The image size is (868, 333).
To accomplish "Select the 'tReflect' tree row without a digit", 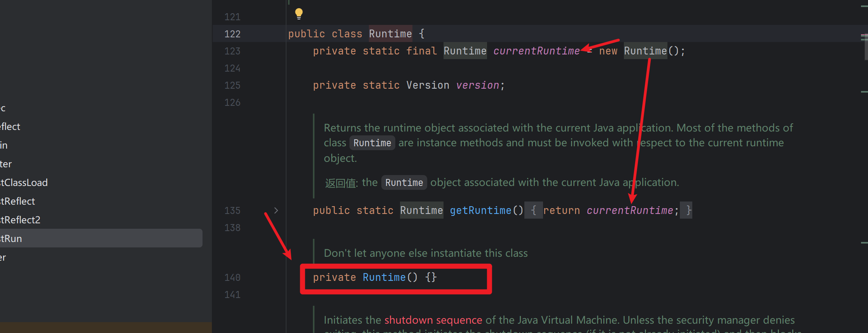I will (101, 201).
